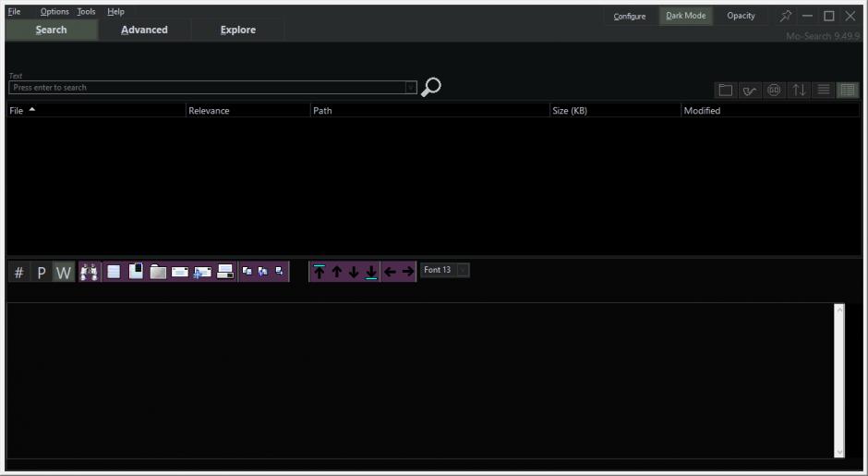The height and width of the screenshot is (476, 868).
Task: Switch to the Advanced tab
Action: tap(144, 30)
